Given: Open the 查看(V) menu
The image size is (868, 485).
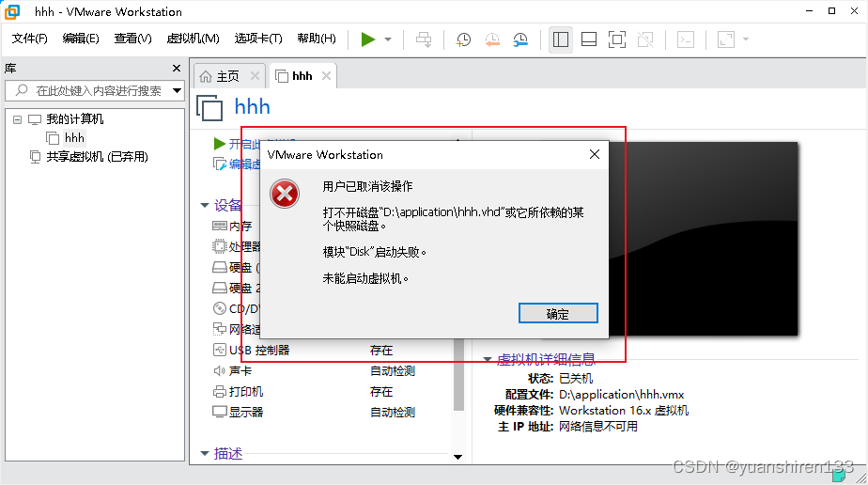Looking at the screenshot, I should pos(132,39).
